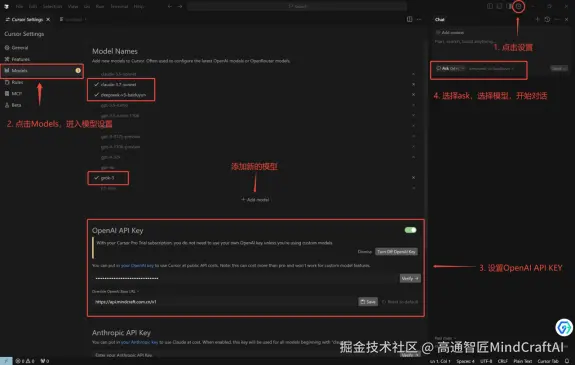
Task: Open errors and warnings status indicator
Action: pos(25,361)
